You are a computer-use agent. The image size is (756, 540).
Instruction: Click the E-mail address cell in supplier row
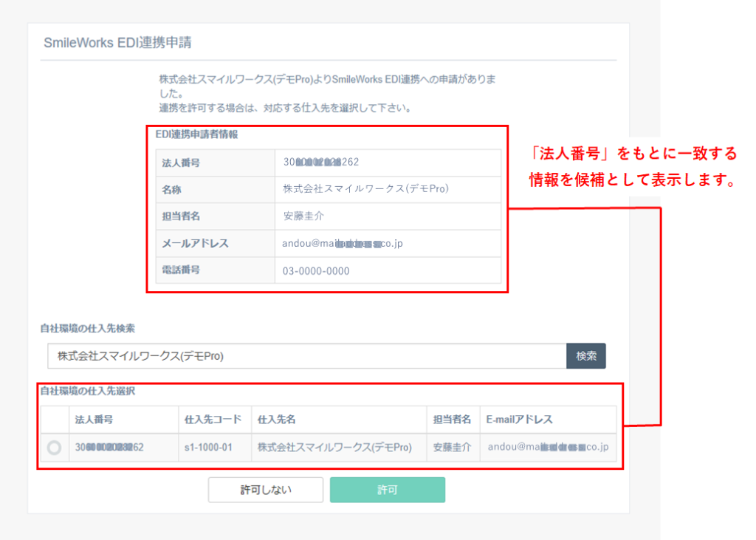[x=549, y=447]
